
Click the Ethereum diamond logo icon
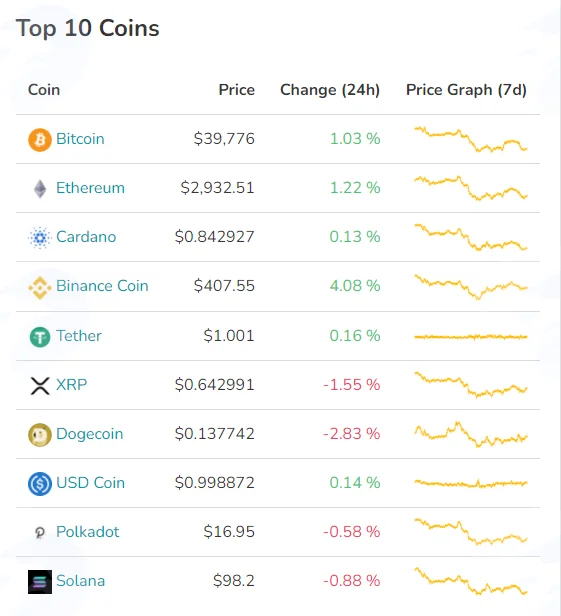pyautogui.click(x=40, y=189)
